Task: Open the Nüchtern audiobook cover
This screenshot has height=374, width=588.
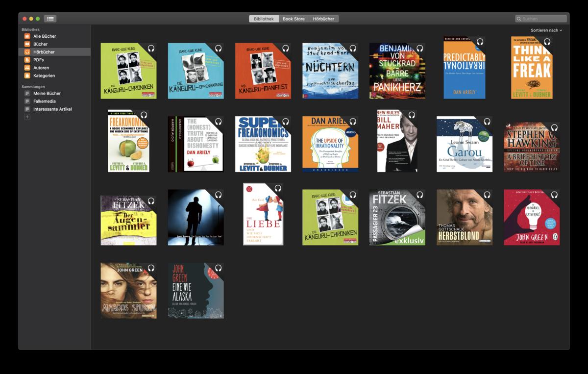Action: tap(330, 71)
